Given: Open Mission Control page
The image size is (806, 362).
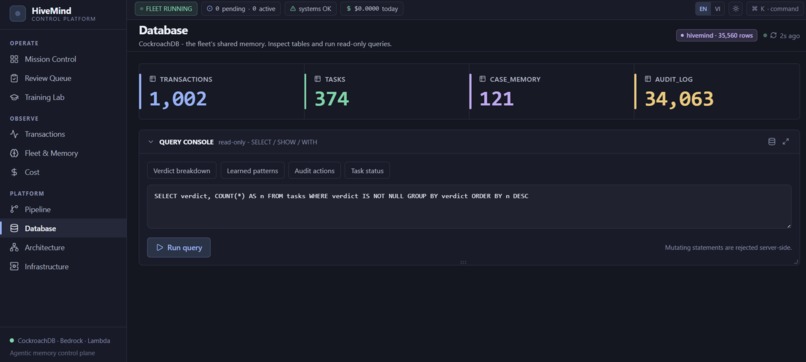Looking at the screenshot, I should (63, 59).
